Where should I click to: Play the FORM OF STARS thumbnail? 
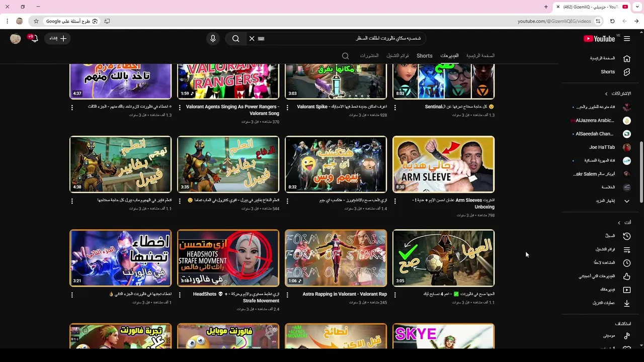click(336, 258)
